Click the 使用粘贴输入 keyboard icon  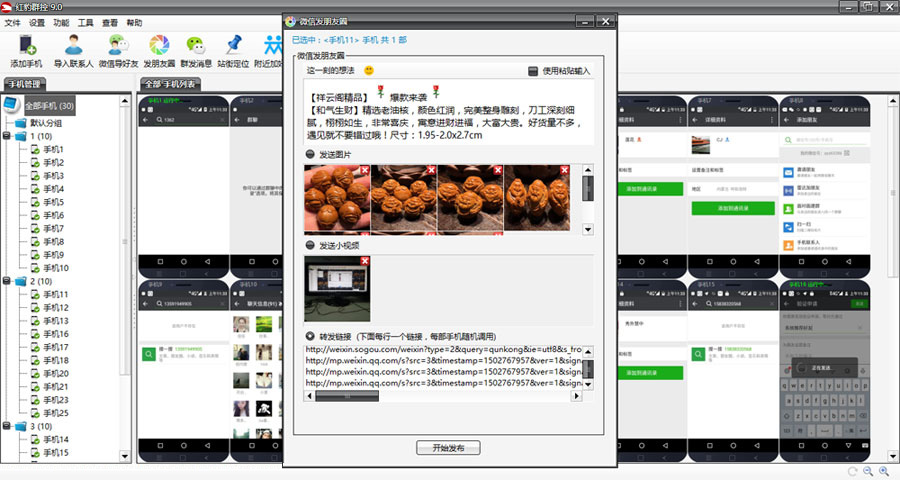[533, 71]
